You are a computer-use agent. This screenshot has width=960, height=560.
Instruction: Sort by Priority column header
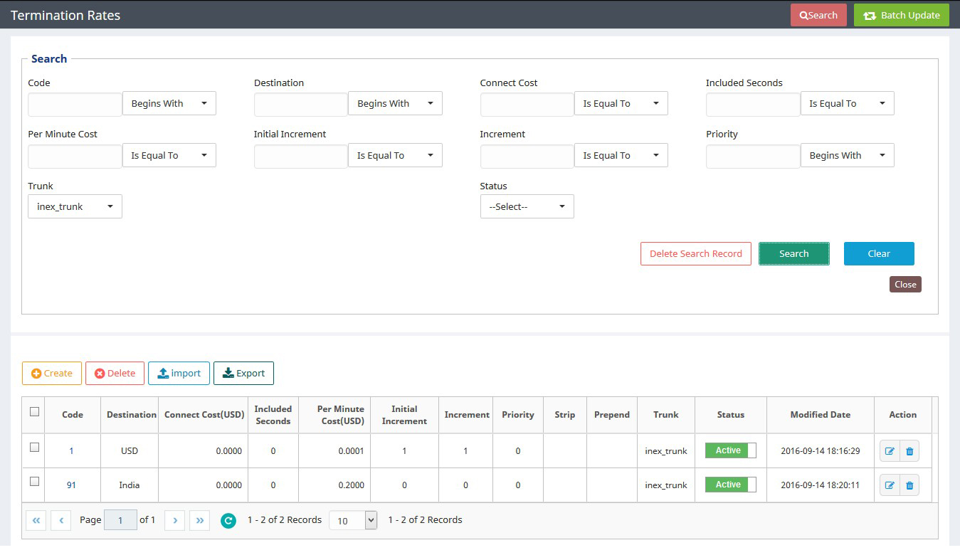[518, 415]
